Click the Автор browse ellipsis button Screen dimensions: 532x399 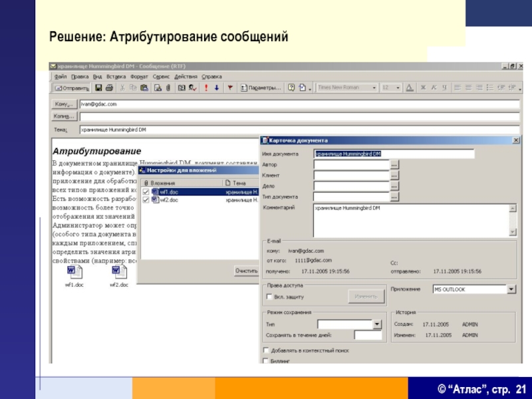coord(394,164)
